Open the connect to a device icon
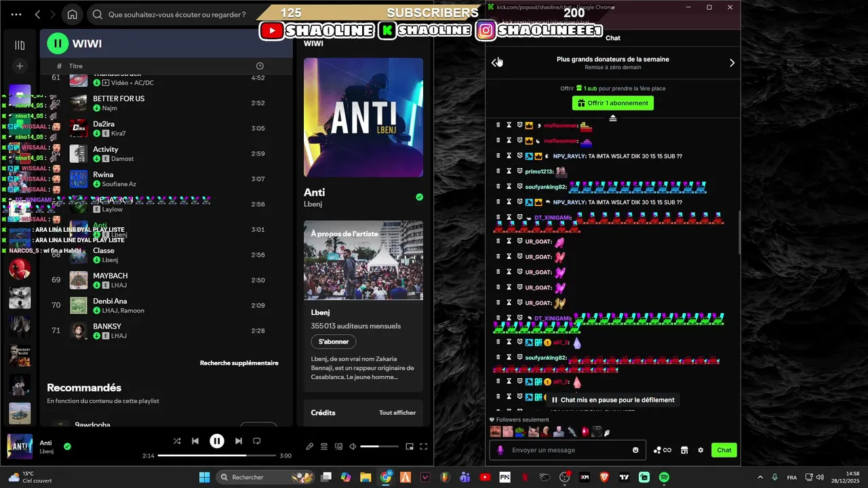Screen dimensions: 868x488 pos(338,447)
